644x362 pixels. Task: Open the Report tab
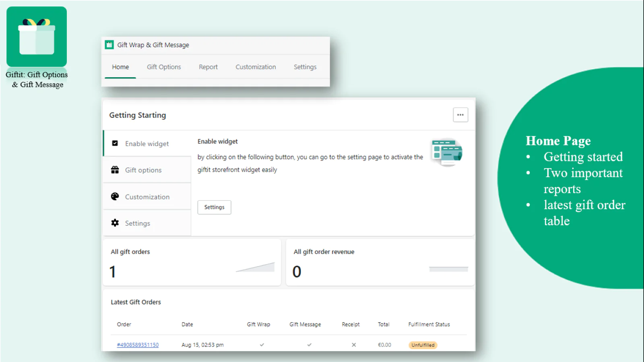(208, 67)
